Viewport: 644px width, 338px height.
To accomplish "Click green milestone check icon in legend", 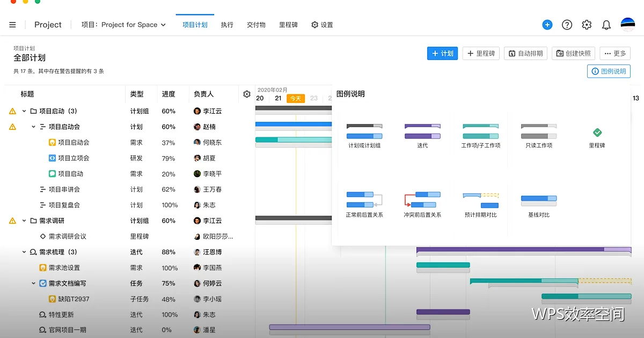I will coord(597,133).
